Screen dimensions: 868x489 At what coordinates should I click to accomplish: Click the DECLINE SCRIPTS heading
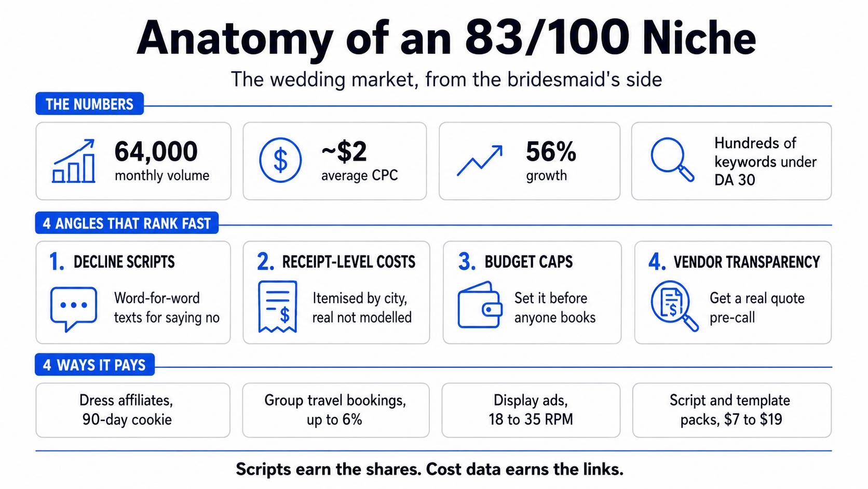(x=124, y=262)
